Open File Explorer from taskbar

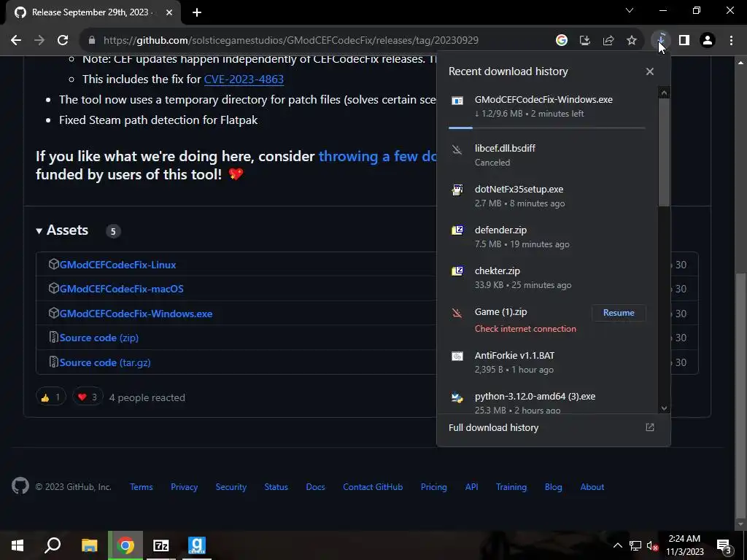tap(90, 545)
